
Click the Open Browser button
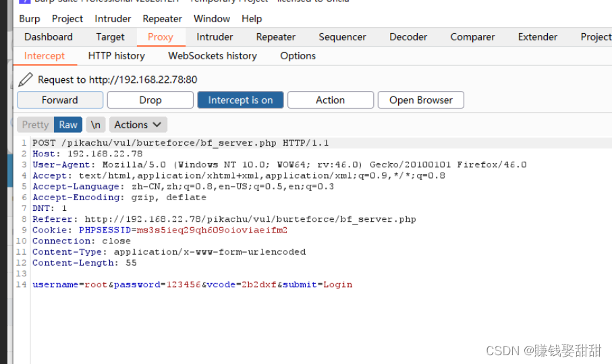(421, 100)
